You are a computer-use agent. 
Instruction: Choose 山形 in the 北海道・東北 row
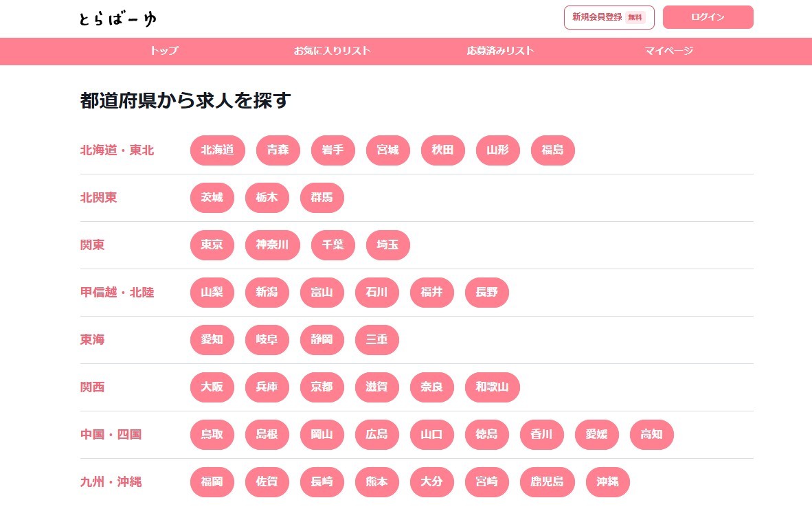pos(497,150)
